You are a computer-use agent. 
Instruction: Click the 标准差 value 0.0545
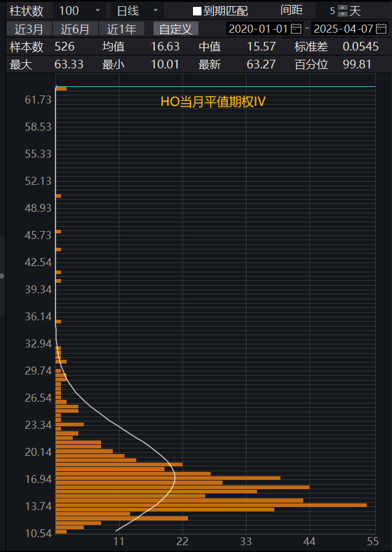[361, 46]
